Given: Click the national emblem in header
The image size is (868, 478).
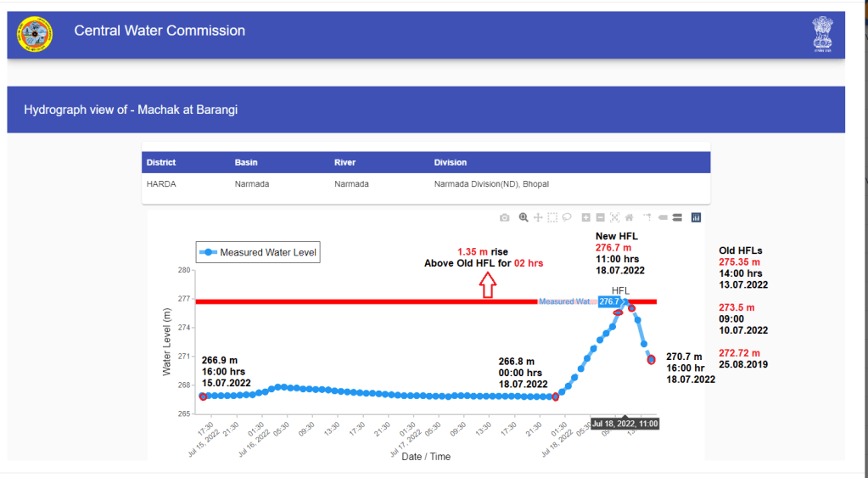Looking at the screenshot, I should pos(823,35).
